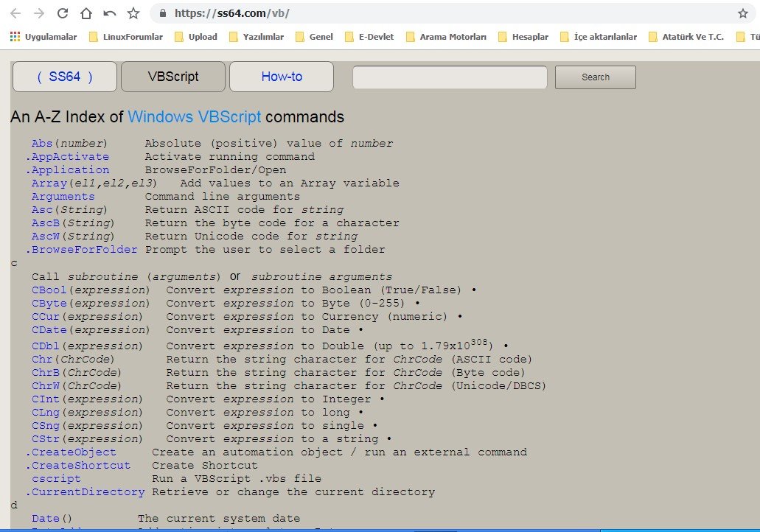This screenshot has width=760, height=532.
Task: Select the VBScript tab
Action: click(x=173, y=77)
